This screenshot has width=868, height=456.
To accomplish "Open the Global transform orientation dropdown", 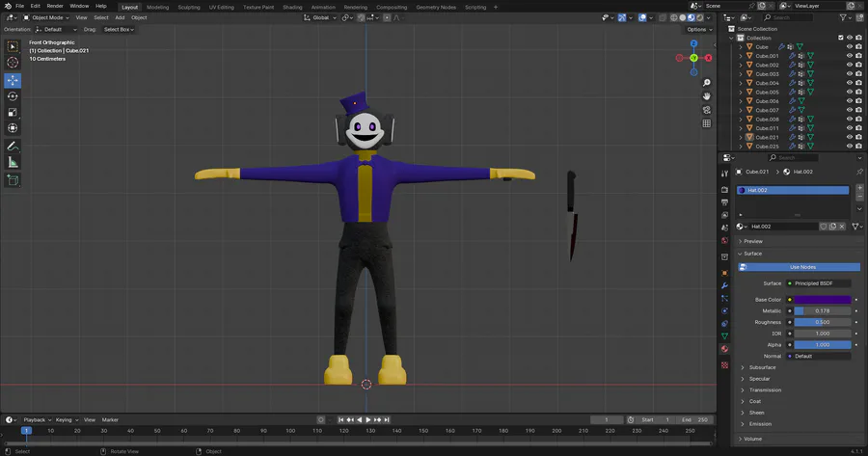I will [320, 17].
